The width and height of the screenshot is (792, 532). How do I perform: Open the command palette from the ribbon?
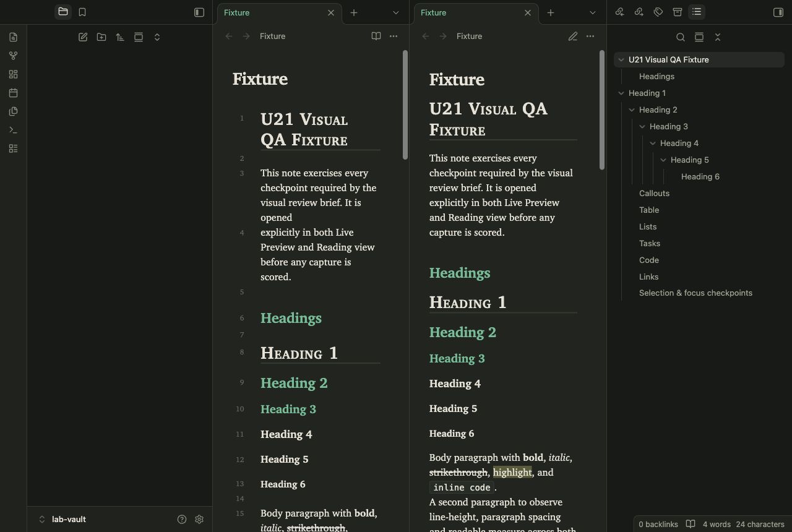[x=13, y=130]
